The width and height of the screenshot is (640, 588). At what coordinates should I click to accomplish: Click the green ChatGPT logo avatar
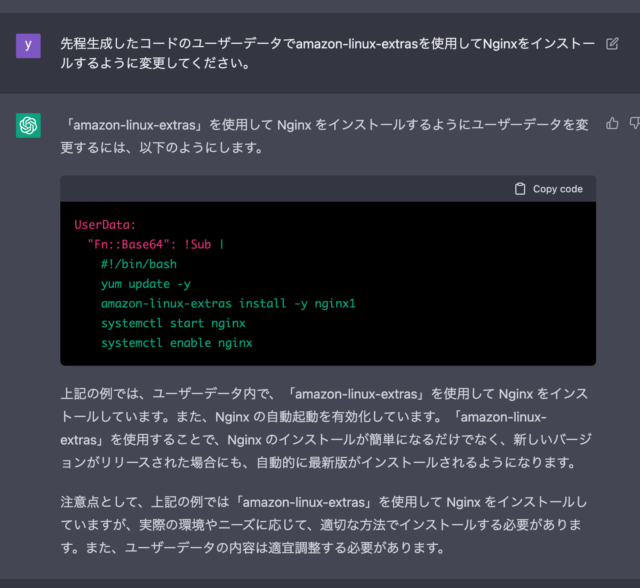tap(28, 125)
